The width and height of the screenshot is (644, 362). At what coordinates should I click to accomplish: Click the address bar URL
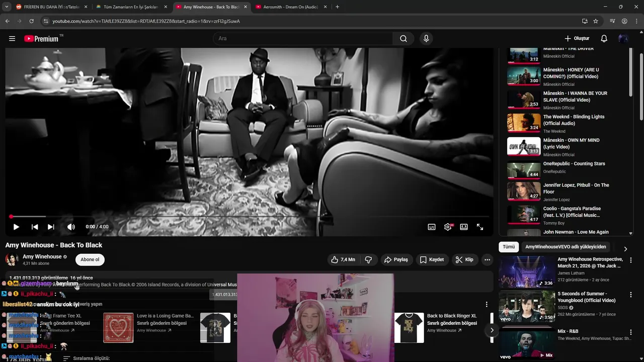point(146,21)
